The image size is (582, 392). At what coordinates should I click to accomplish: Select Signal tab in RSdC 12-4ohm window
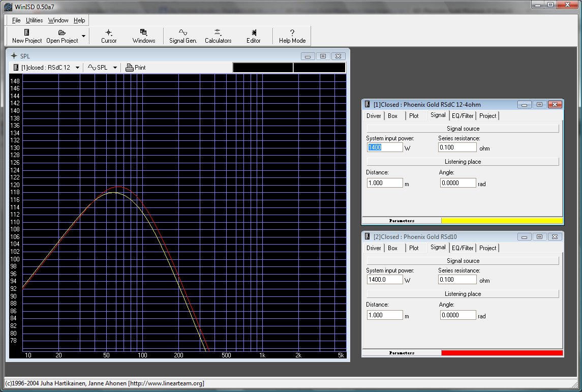pyautogui.click(x=438, y=115)
